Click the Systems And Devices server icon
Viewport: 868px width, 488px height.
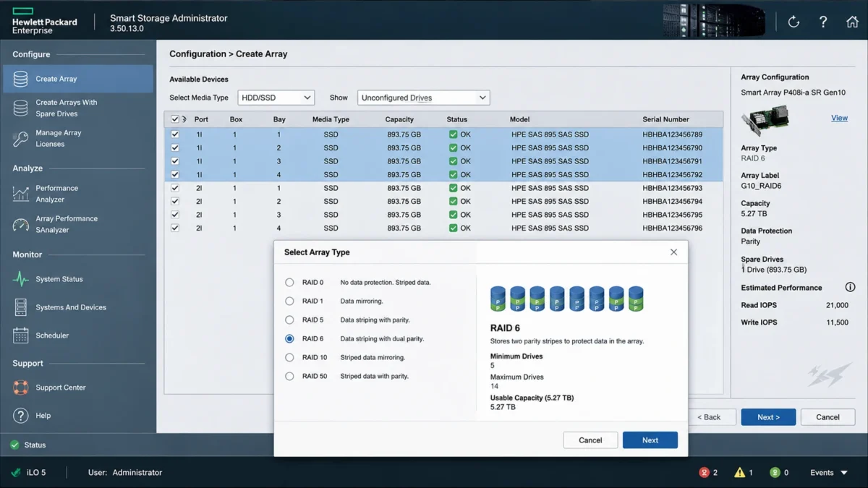pyautogui.click(x=21, y=307)
